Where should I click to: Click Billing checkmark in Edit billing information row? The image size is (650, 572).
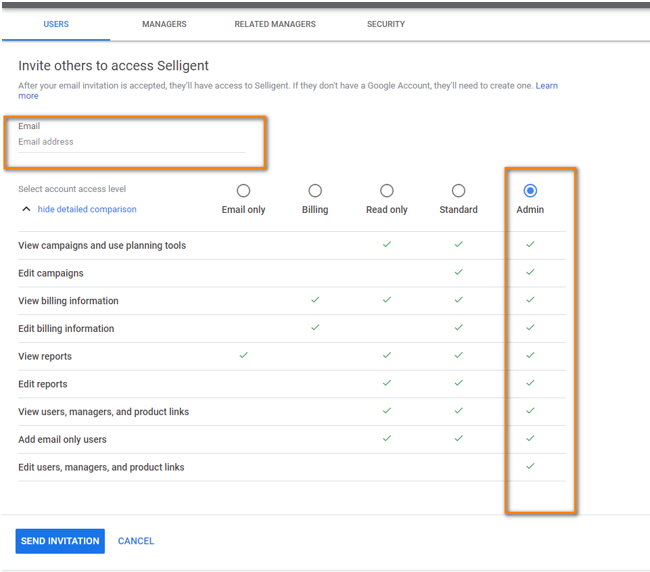pyautogui.click(x=315, y=327)
